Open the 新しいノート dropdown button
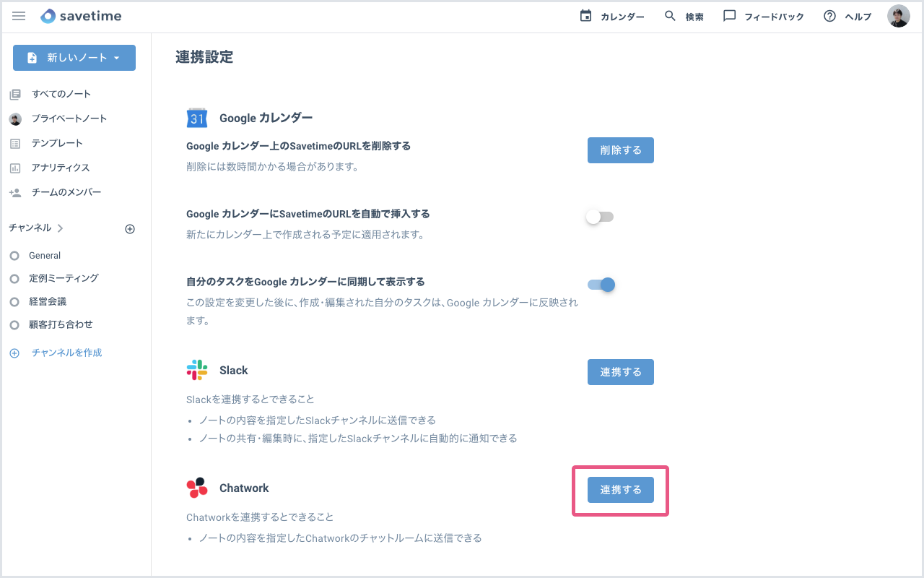This screenshot has height=578, width=924. point(74,58)
